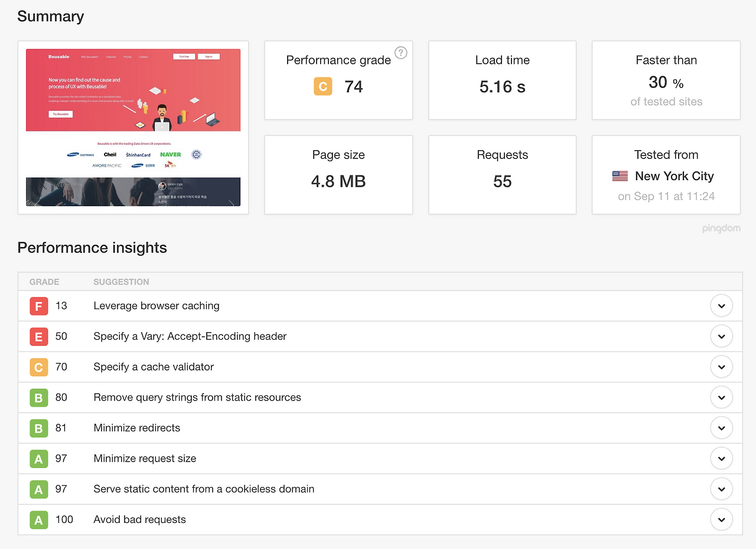
Task: Click the red E grade badge for Vary header
Action: pos(38,337)
